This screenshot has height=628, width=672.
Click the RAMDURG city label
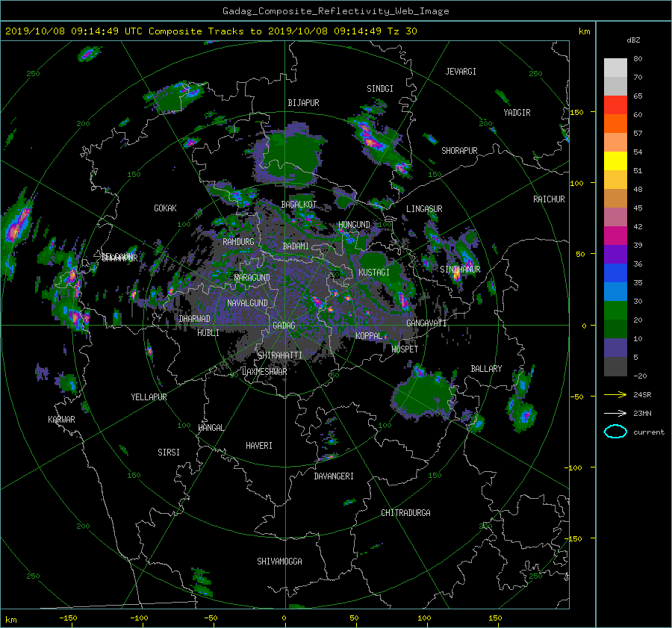pos(238,242)
